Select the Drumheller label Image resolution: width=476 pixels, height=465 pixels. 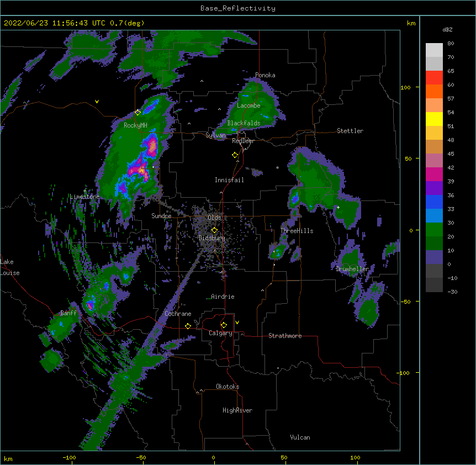tap(352, 269)
